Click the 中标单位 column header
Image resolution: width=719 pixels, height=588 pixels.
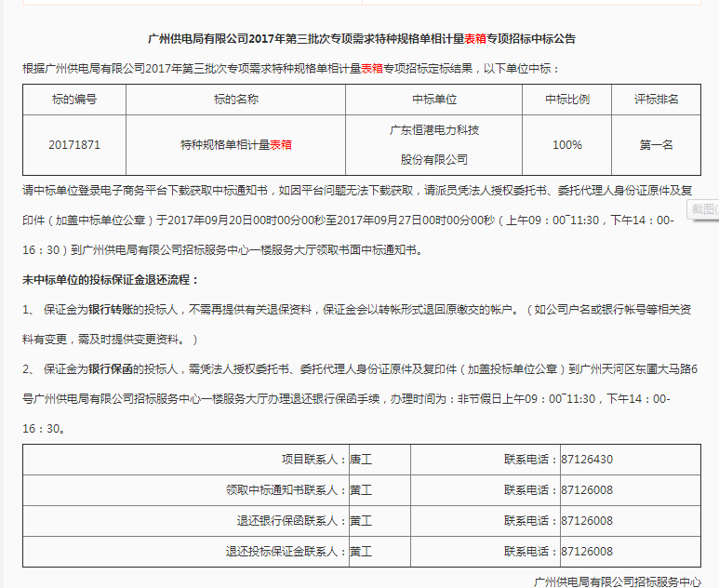click(433, 100)
